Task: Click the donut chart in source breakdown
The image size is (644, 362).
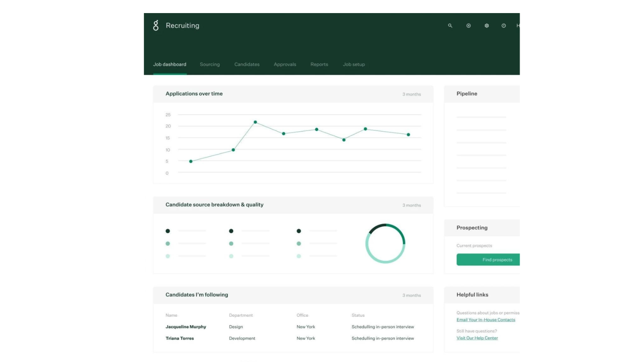Action: pos(385,243)
